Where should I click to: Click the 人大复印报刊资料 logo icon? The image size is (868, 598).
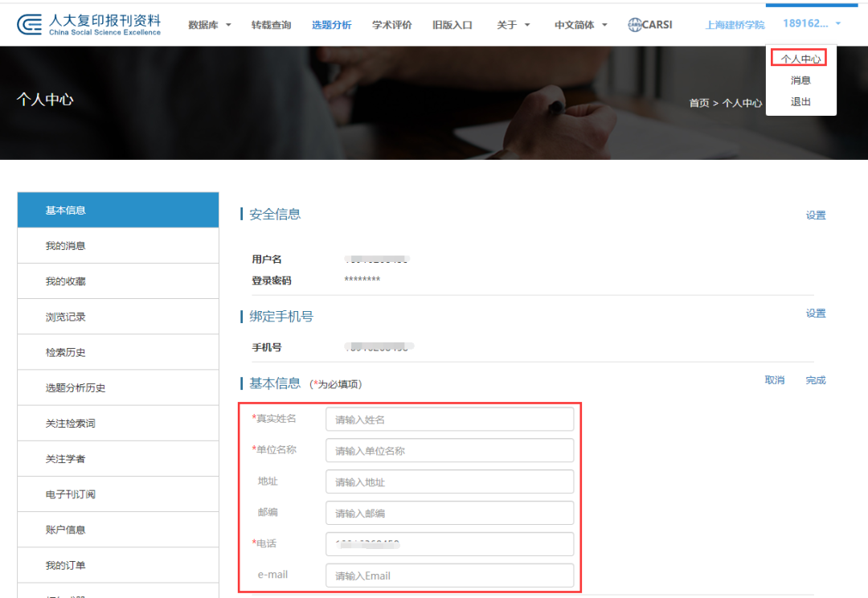tap(28, 23)
